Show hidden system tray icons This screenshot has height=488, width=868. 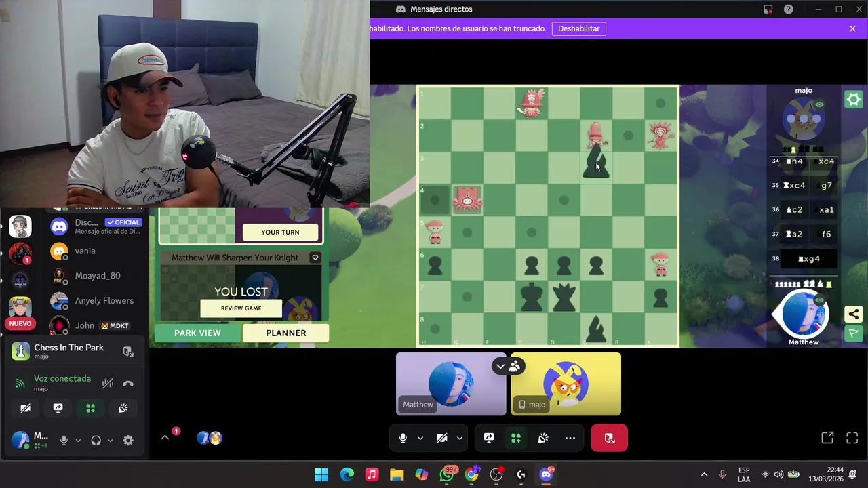[x=704, y=474]
